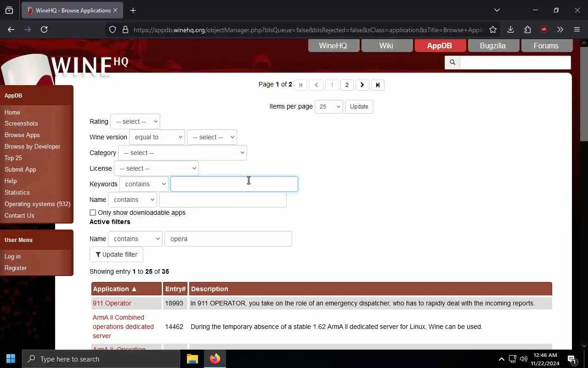This screenshot has height=368, width=588.
Task: Click the Update filter button
Action: (x=116, y=254)
